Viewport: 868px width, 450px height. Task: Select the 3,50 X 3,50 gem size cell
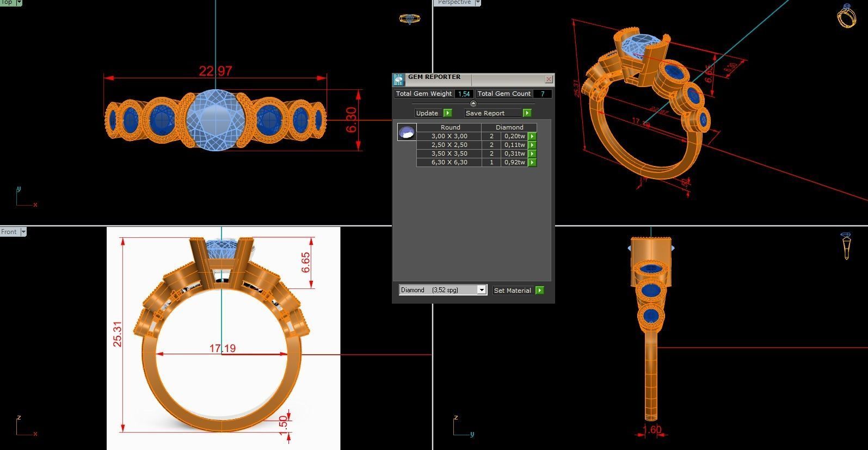point(449,153)
